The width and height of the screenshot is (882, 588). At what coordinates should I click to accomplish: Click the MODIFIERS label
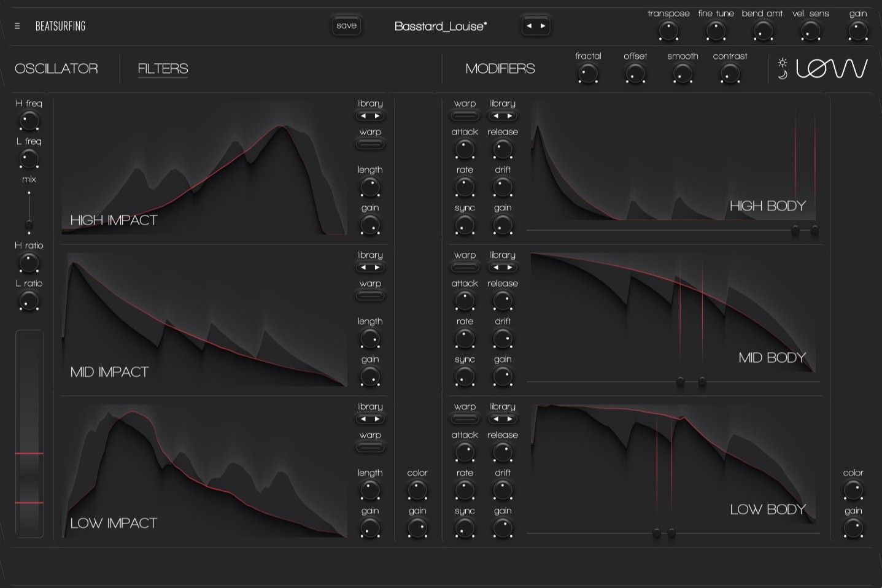click(500, 68)
